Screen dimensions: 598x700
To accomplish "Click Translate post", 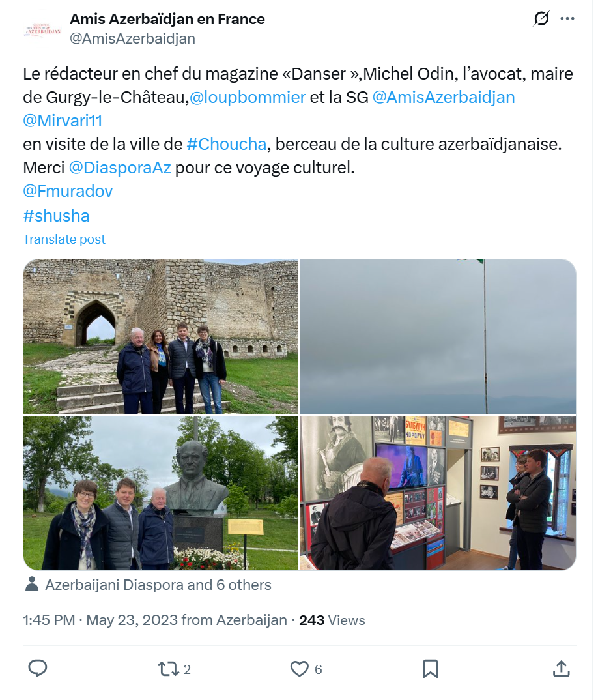I will pos(64,239).
